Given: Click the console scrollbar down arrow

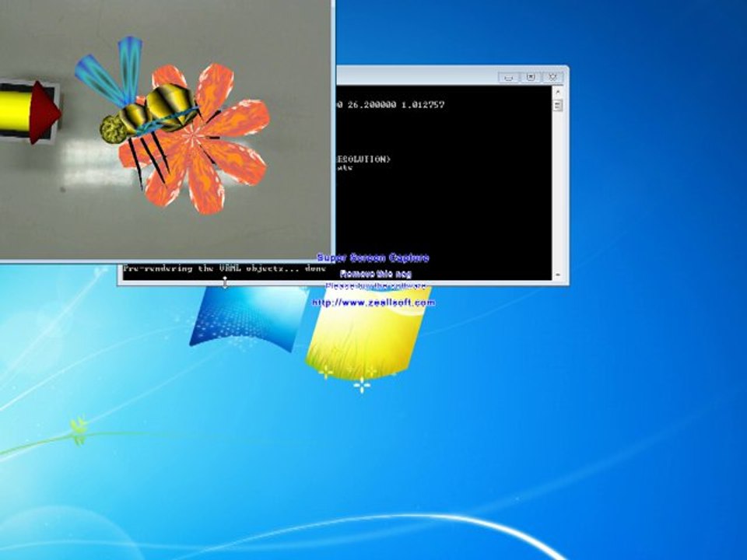Looking at the screenshot, I should click(558, 275).
